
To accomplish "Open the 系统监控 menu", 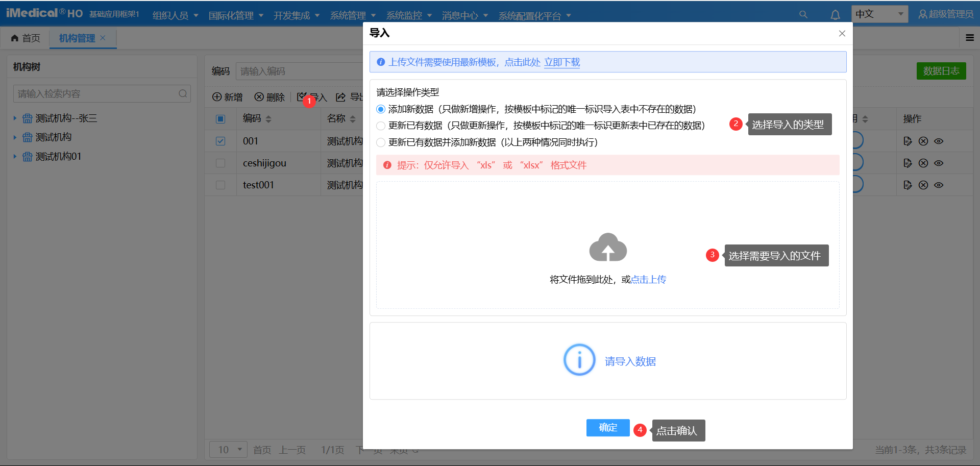I will pos(405,15).
